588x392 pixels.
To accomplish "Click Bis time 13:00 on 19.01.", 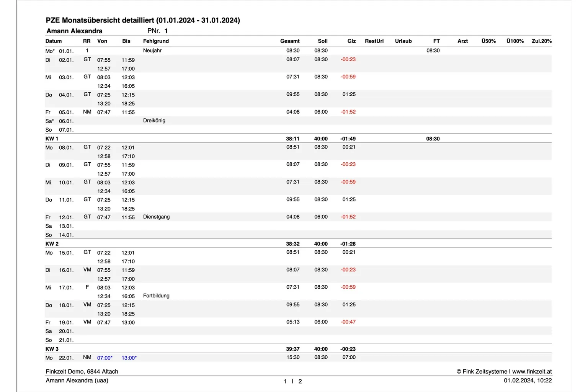I will tap(128, 323).
